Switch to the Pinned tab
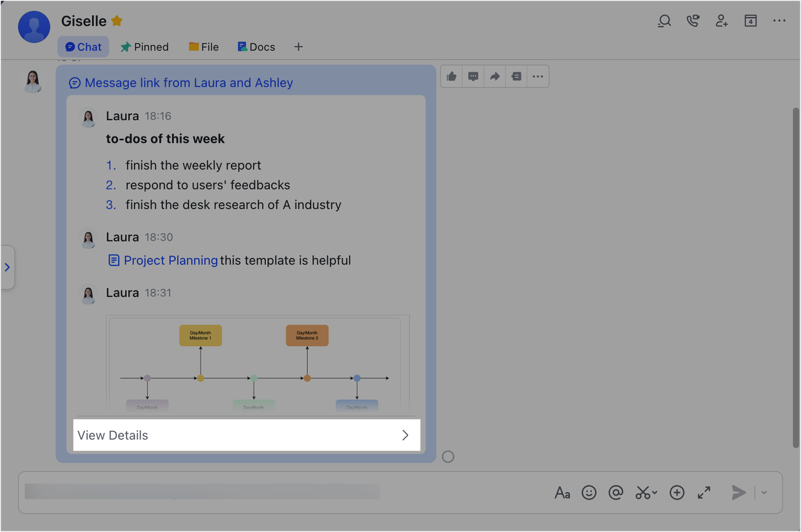The height and width of the screenshot is (532, 801). (x=145, y=46)
